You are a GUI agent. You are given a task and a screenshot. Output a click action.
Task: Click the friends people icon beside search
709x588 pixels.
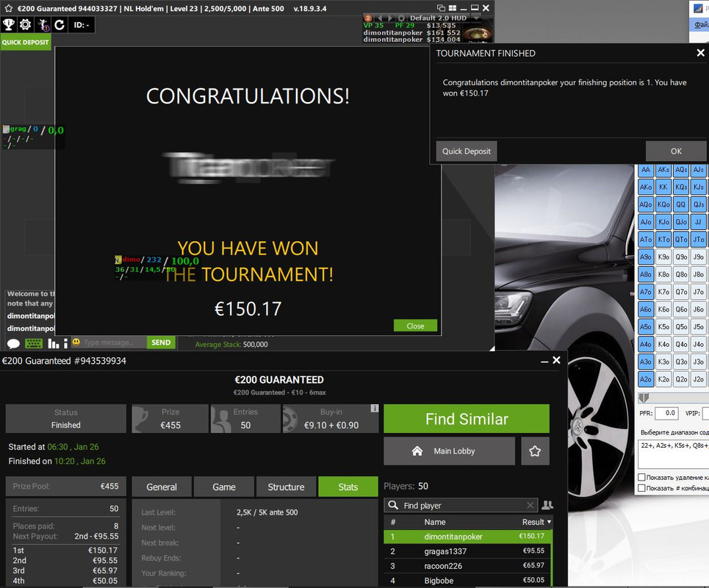547,505
